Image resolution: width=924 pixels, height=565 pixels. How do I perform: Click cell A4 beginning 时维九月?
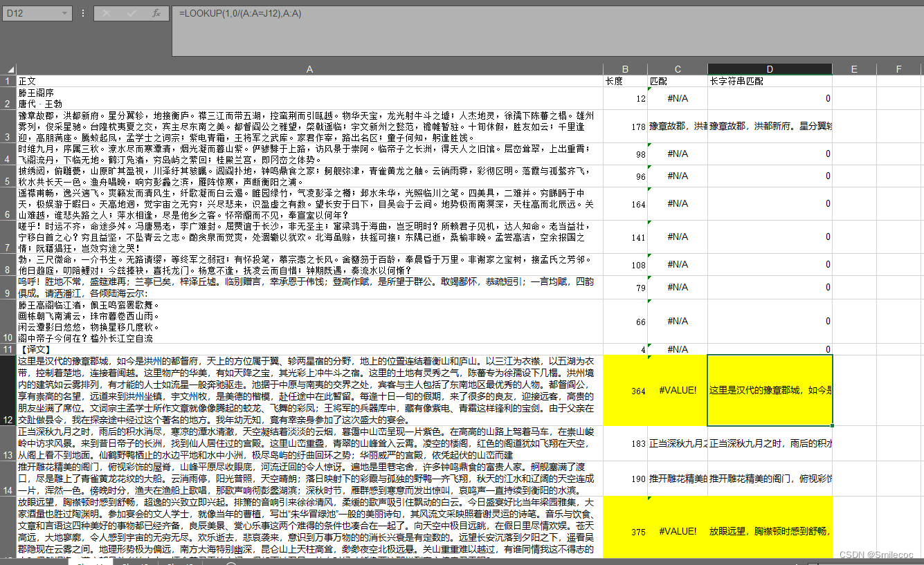[x=309, y=154]
